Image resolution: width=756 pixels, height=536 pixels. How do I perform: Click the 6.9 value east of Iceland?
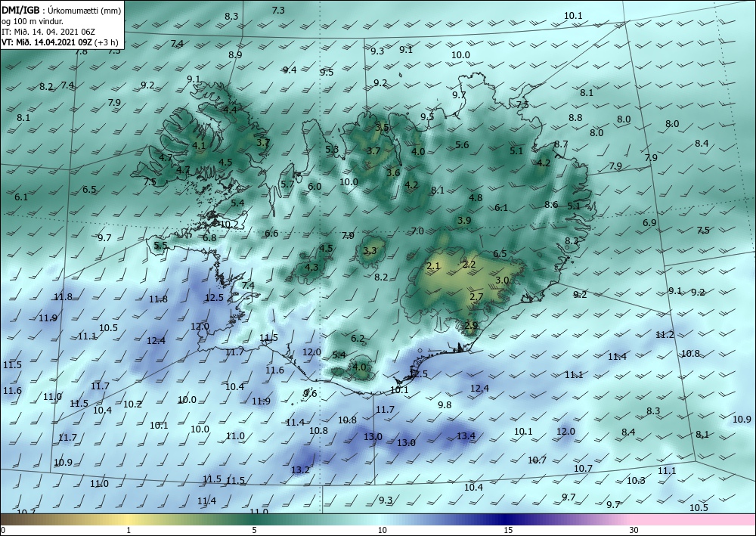[649, 223]
